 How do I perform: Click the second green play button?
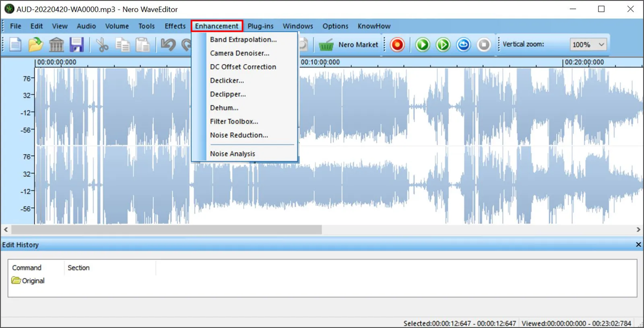(443, 45)
